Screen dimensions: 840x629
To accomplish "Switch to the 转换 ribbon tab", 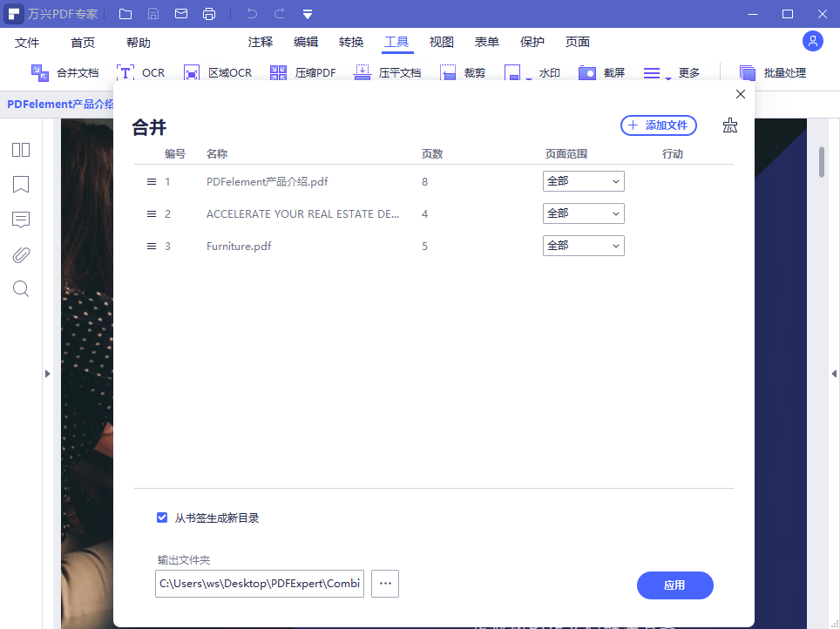I will (x=351, y=41).
